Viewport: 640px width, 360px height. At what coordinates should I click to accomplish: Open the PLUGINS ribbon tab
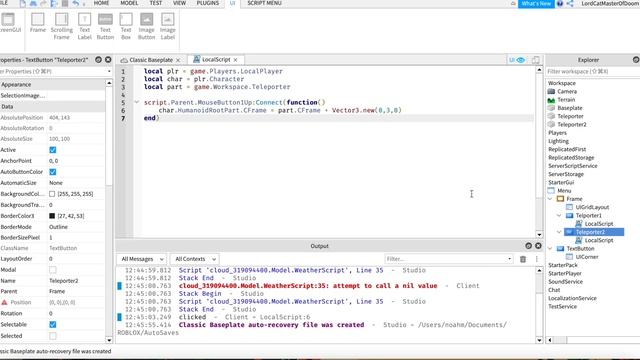[x=208, y=3]
